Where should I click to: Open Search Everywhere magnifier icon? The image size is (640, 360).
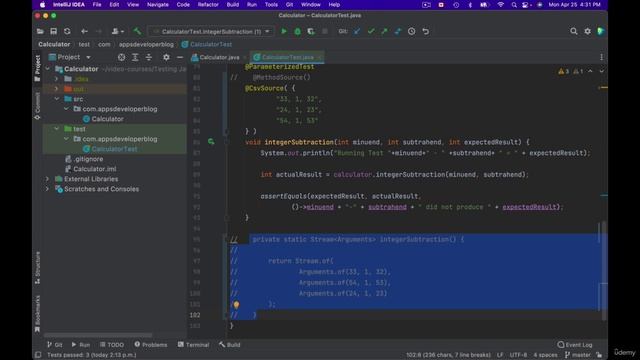pyautogui.click(x=574, y=31)
